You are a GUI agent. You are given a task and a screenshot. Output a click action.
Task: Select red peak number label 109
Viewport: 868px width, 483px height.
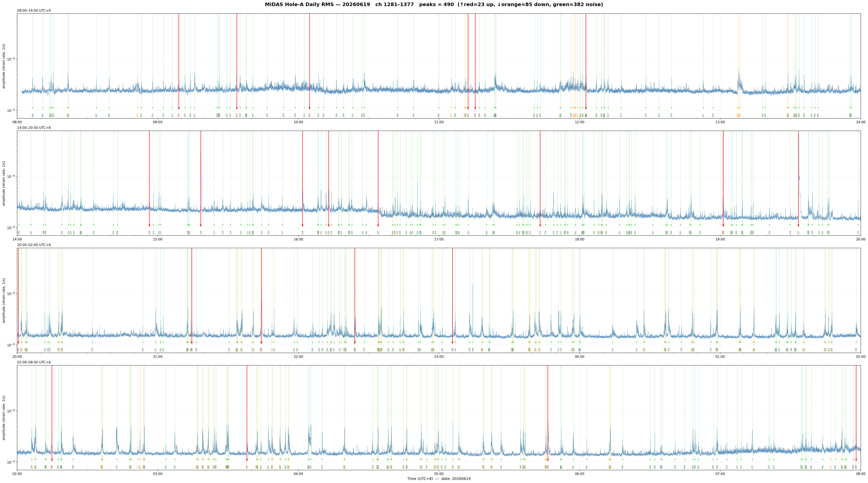pos(149,232)
